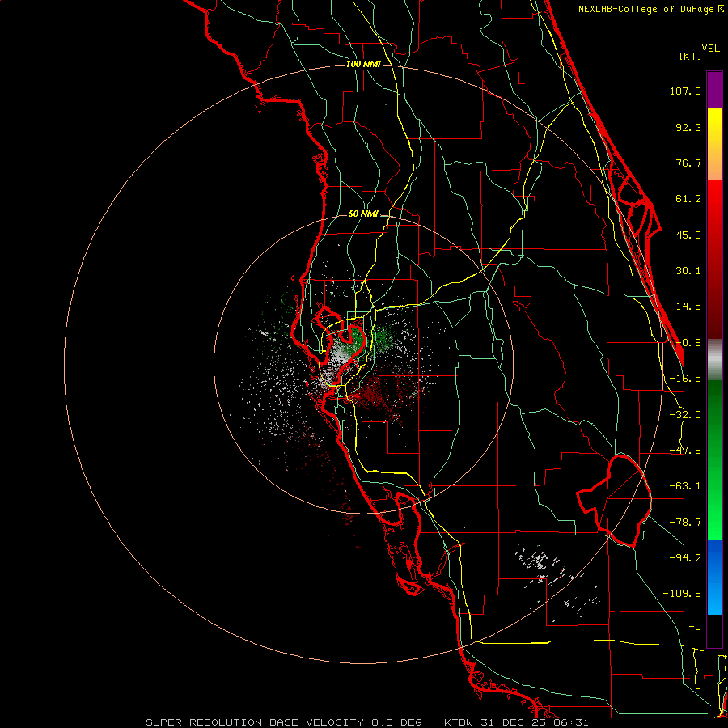Select the 107.8 legend value
The height and width of the screenshot is (728, 728).
pyautogui.click(x=685, y=91)
